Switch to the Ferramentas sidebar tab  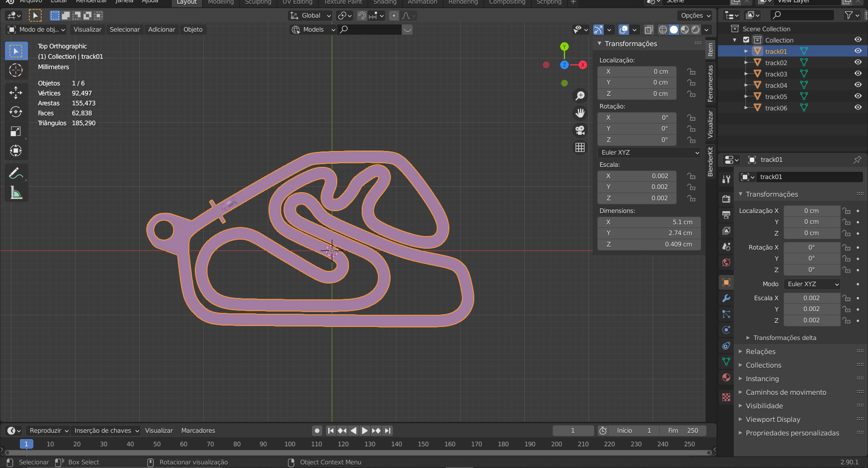click(710, 83)
